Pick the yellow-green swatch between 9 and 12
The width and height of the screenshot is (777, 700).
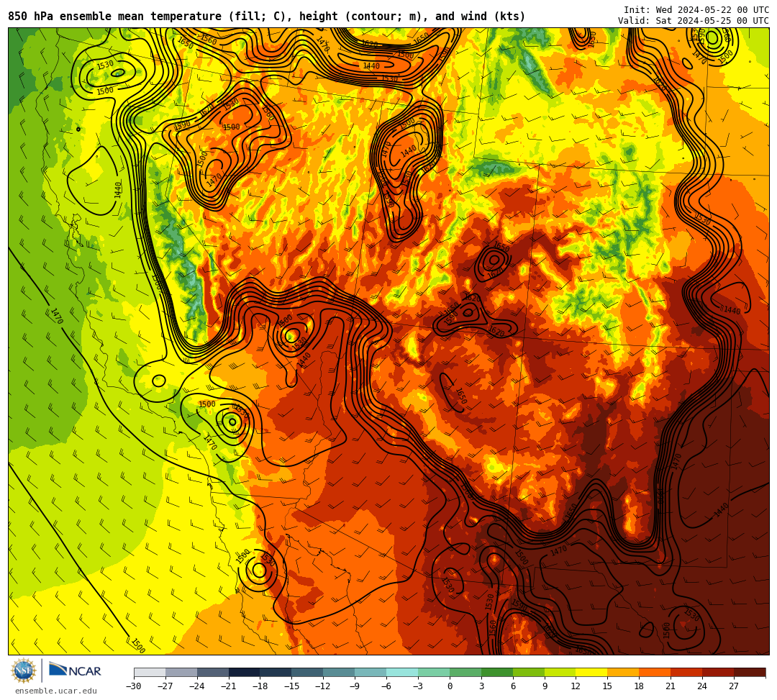click(x=560, y=672)
